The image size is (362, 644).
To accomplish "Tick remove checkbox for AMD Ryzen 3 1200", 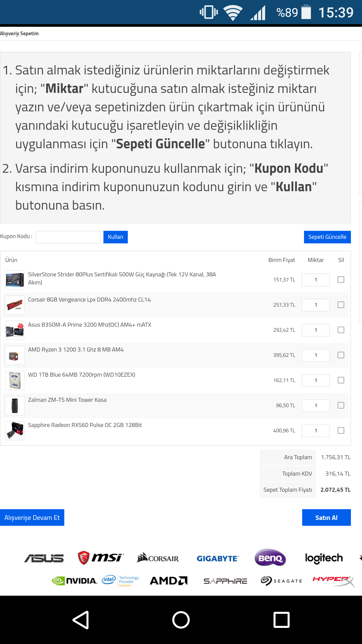I will 341,355.
